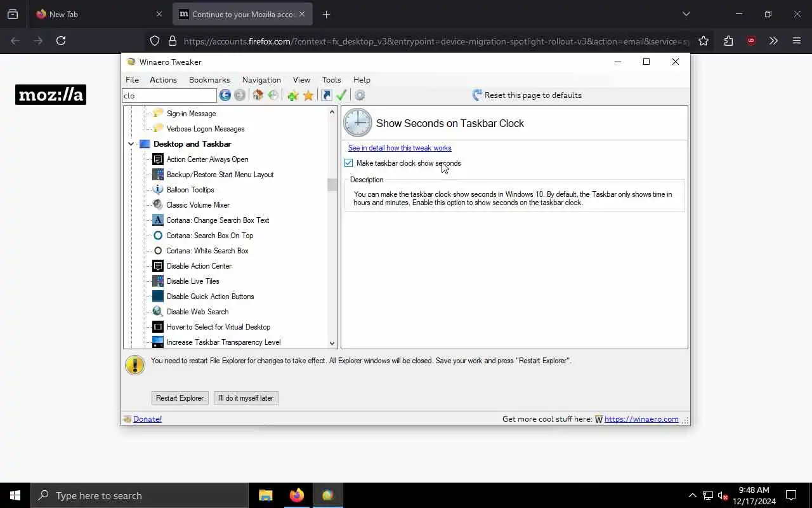This screenshot has height=508, width=812.
Task: Click the tree panel scroll up arrow
Action: [x=332, y=112]
